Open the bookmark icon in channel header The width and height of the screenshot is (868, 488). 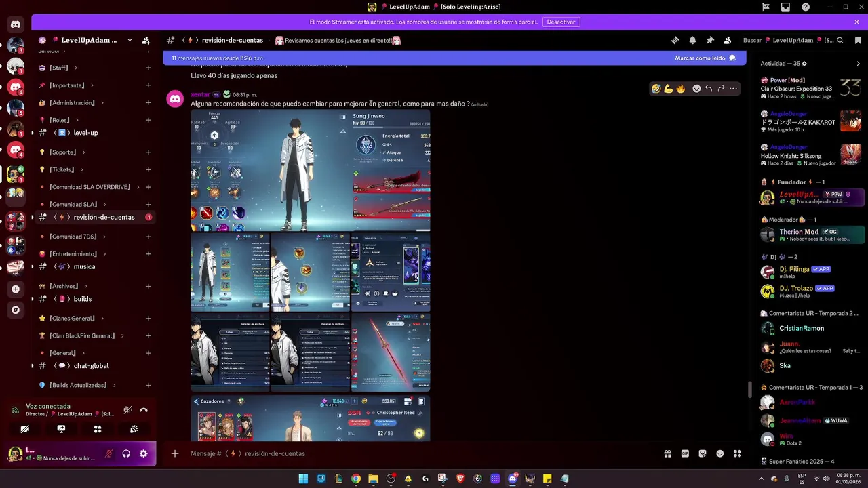pyautogui.click(x=857, y=40)
